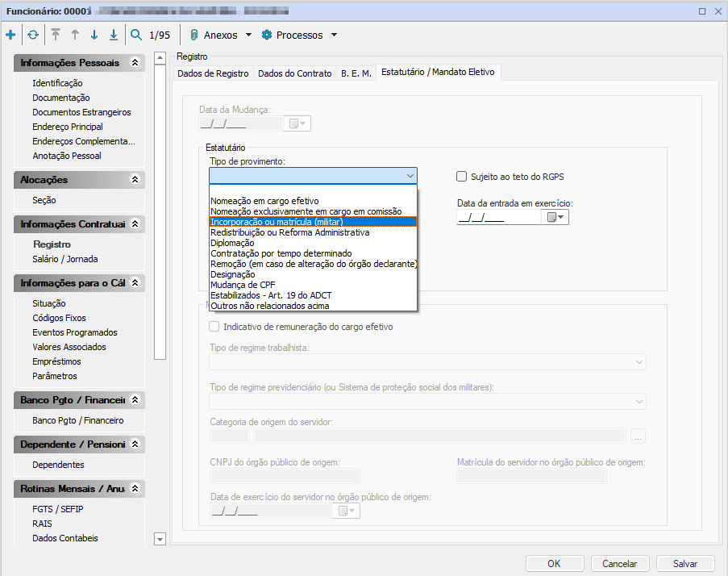Open Tipo de regime previdenciário dropdown
The image size is (728, 576).
[639, 401]
